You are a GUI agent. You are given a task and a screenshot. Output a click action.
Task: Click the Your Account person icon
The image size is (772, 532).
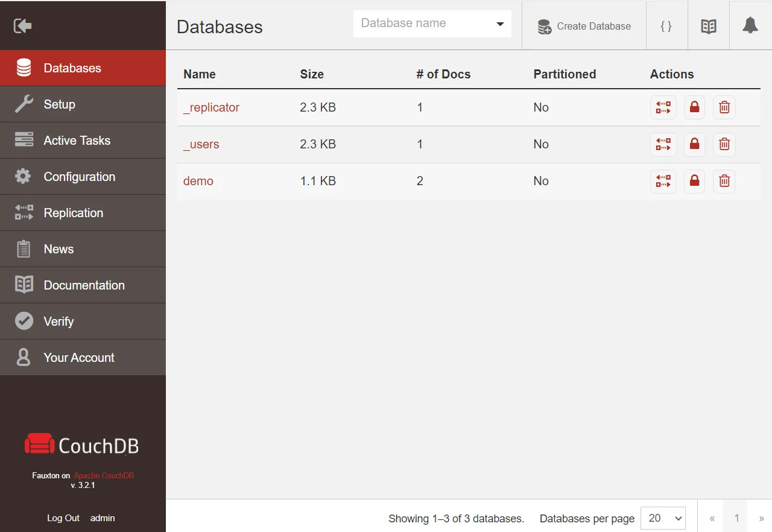coord(24,358)
